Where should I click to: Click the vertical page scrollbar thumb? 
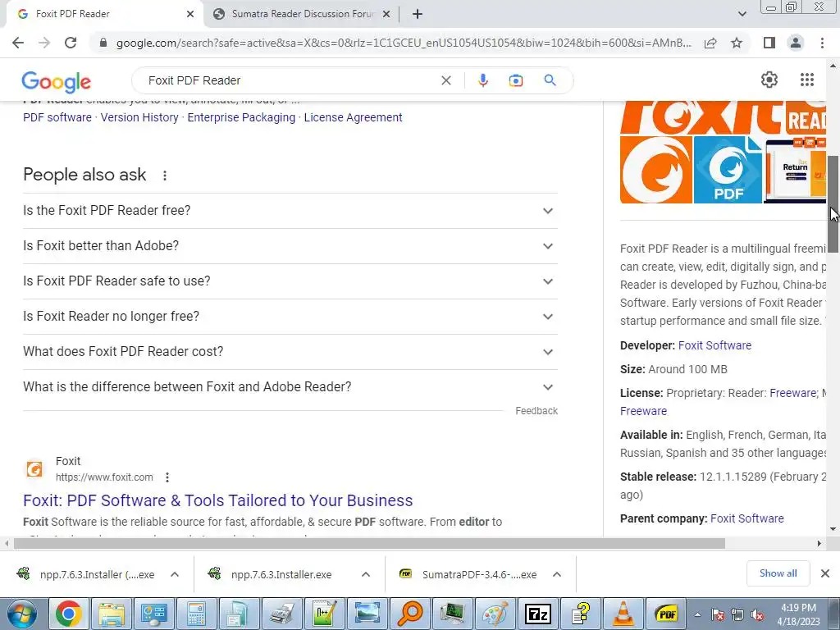(833, 204)
